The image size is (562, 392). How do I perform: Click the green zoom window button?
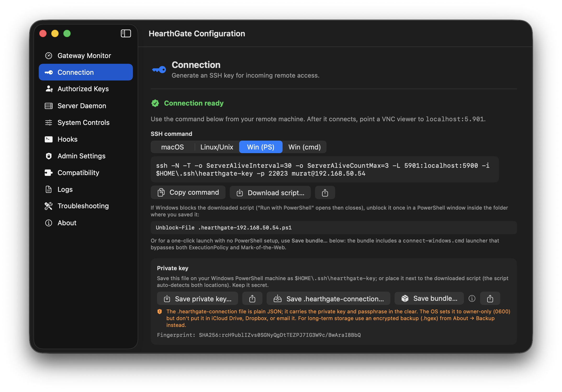[67, 33]
